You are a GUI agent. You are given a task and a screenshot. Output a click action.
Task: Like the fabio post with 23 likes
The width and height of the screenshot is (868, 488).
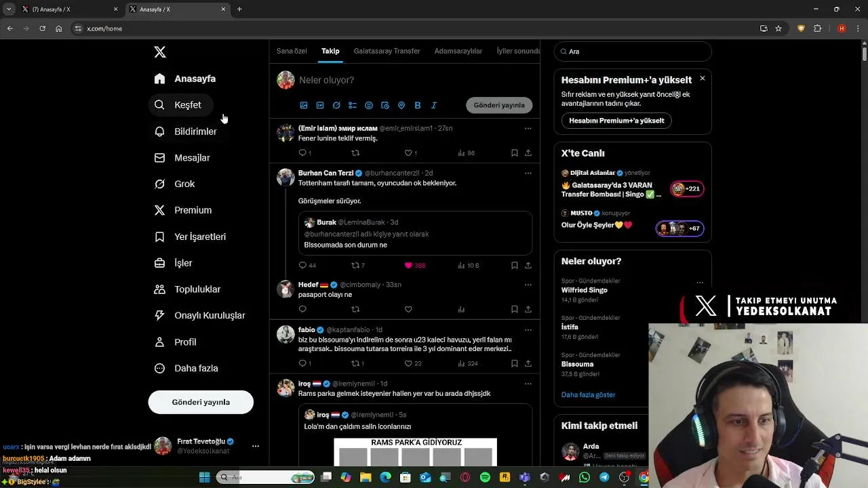pyautogui.click(x=408, y=364)
